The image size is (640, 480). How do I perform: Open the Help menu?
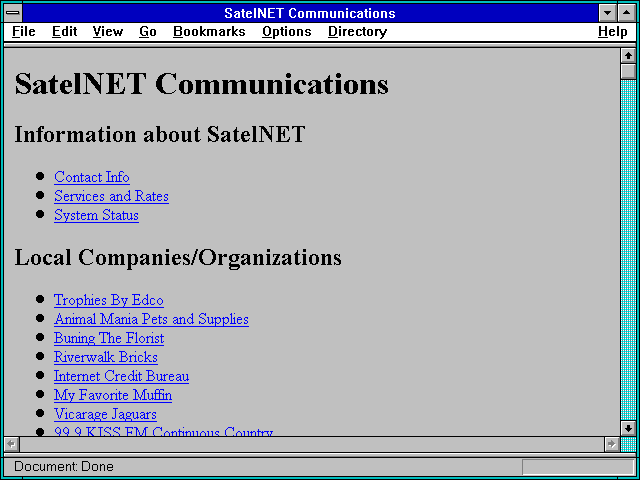pyautogui.click(x=613, y=31)
